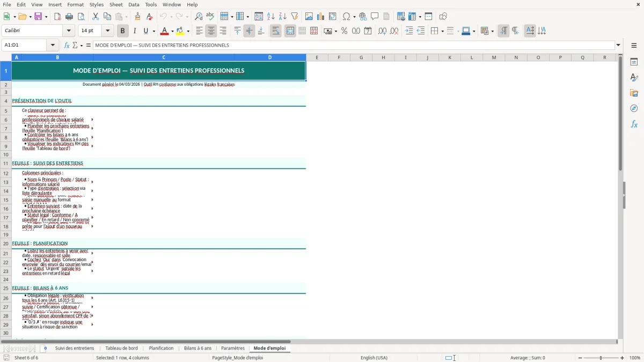Click Split Window icon
Screen dimensions: 644x362
[x=429, y=17]
